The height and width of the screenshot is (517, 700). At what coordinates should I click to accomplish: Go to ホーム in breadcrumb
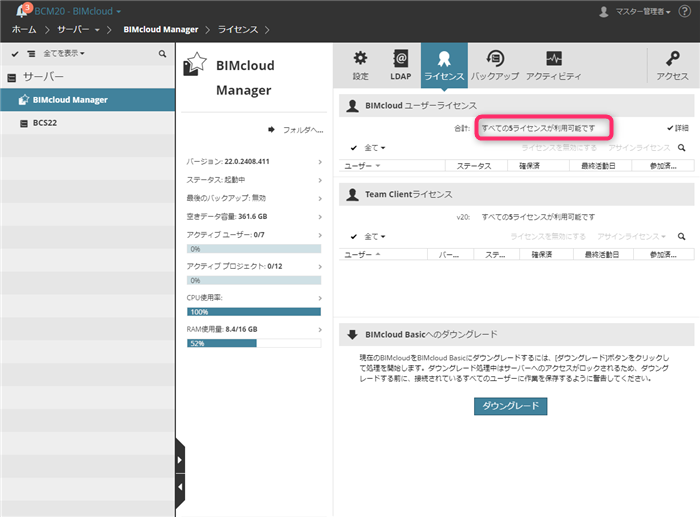pyautogui.click(x=24, y=30)
